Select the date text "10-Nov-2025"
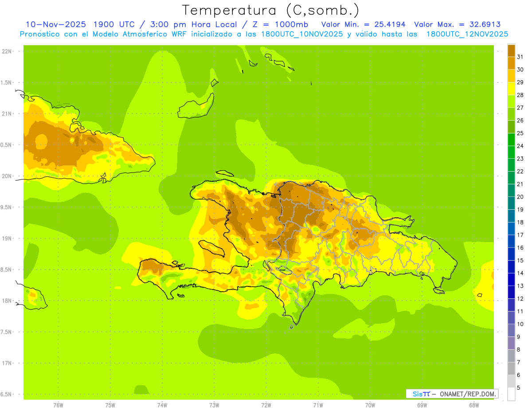The height and width of the screenshot is (411, 532). click(x=55, y=24)
